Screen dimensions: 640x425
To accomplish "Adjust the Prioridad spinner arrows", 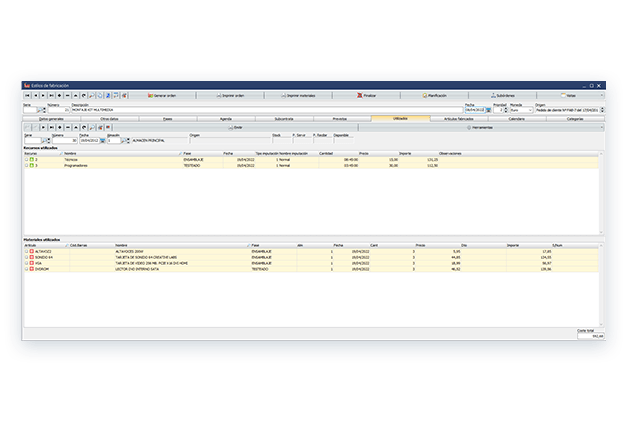I will [505, 109].
